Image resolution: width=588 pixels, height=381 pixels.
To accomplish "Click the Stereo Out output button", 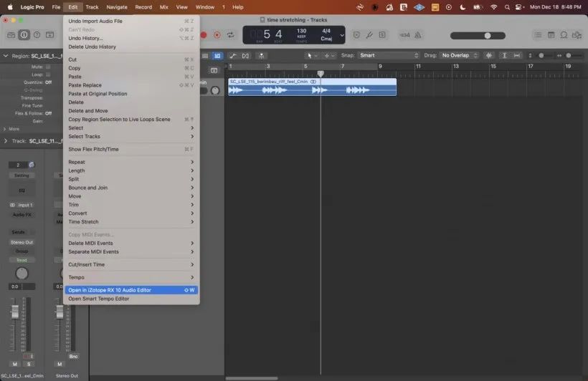I will pyautogui.click(x=22, y=242).
